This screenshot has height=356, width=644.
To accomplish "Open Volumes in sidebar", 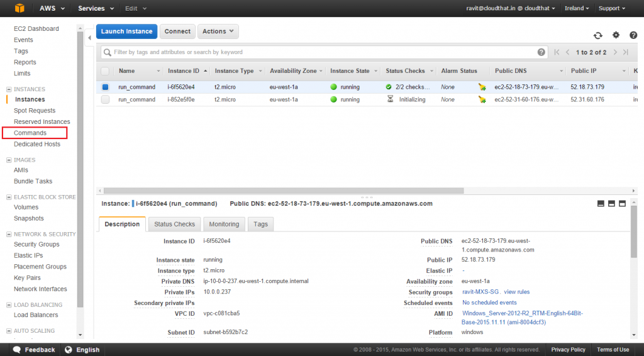I will click(x=26, y=208).
